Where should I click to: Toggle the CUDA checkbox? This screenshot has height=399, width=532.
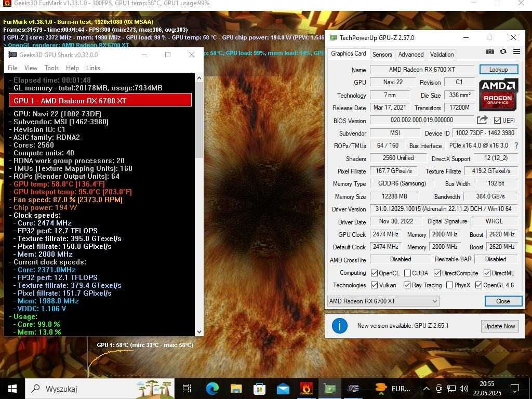point(407,273)
